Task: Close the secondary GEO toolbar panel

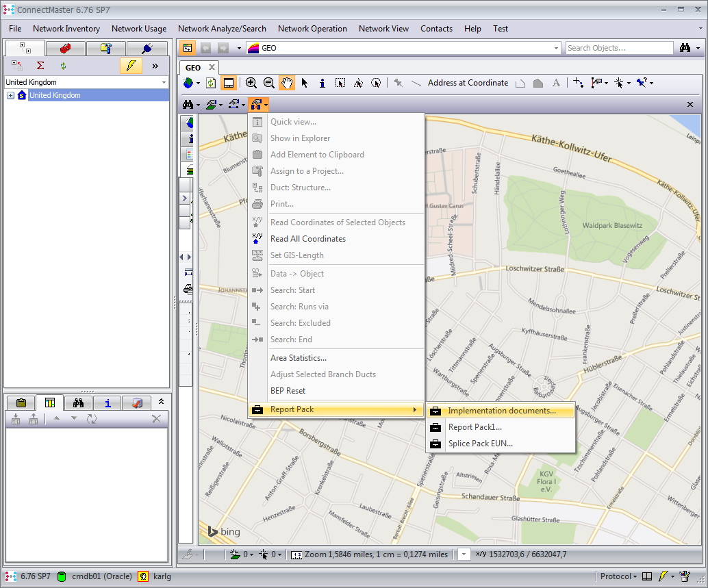Action: pyautogui.click(x=690, y=105)
